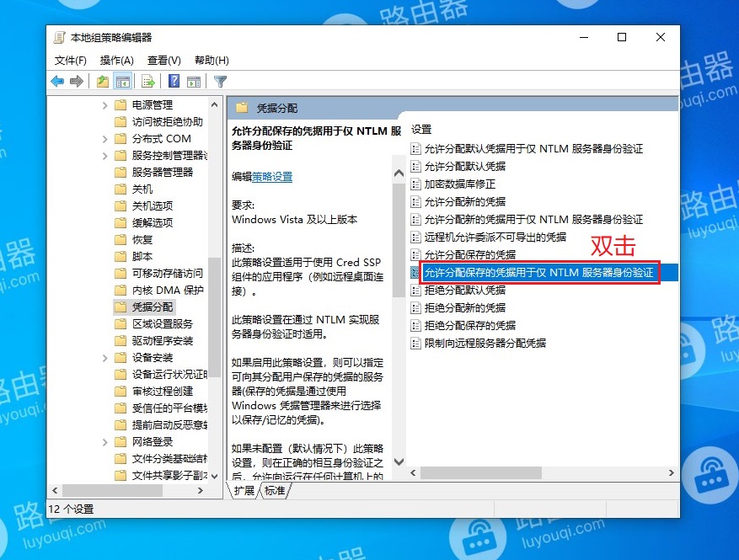739x560 pixels.
Task: Expand the 电源管理 tree node
Action: pos(105,105)
